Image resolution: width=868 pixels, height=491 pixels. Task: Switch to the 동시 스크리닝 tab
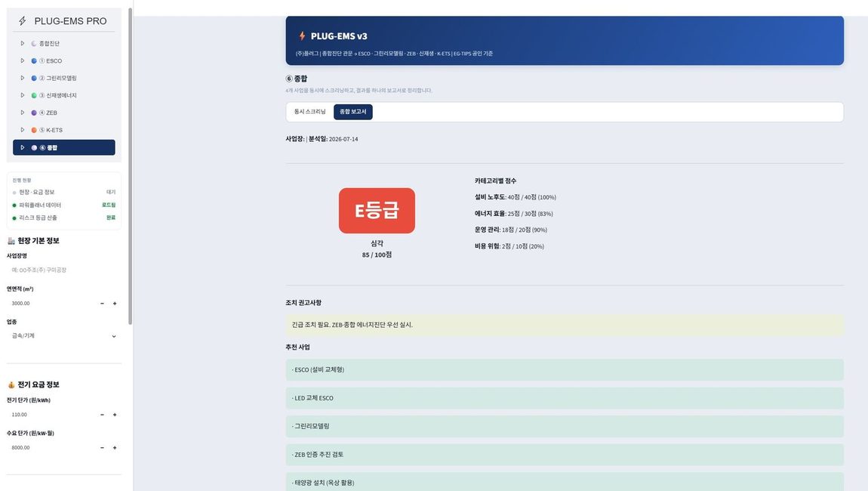pos(309,112)
